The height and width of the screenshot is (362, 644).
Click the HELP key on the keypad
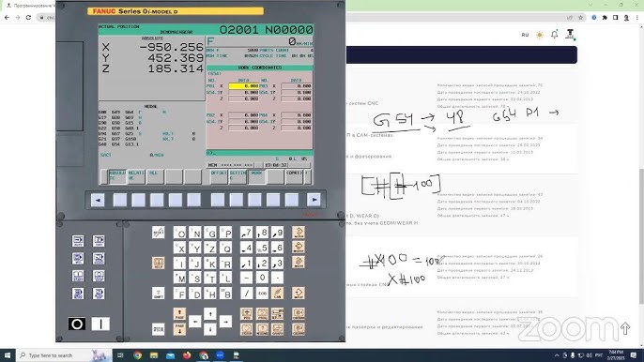[158, 263]
